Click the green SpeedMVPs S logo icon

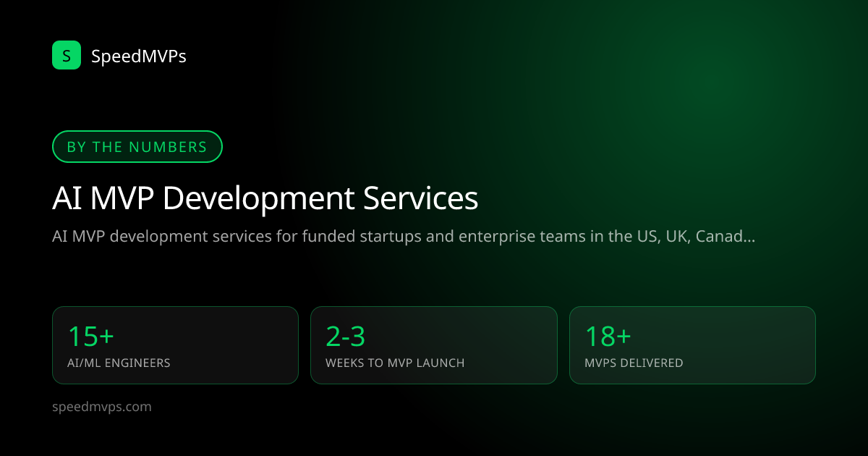tap(67, 55)
